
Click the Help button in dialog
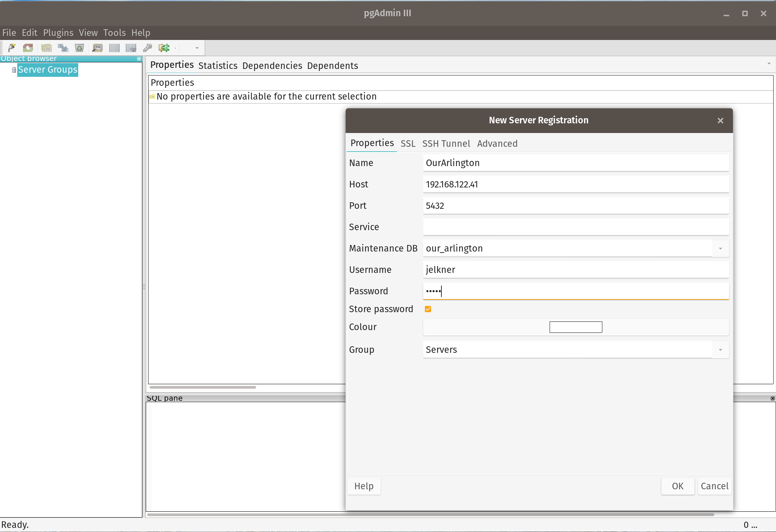pos(364,486)
